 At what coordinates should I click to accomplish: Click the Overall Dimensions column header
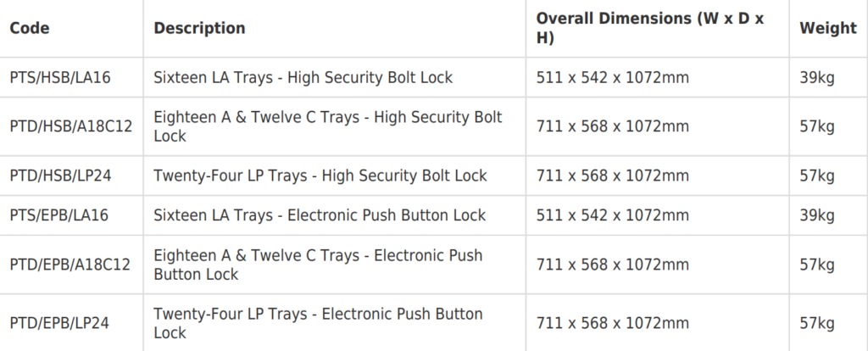650,28
